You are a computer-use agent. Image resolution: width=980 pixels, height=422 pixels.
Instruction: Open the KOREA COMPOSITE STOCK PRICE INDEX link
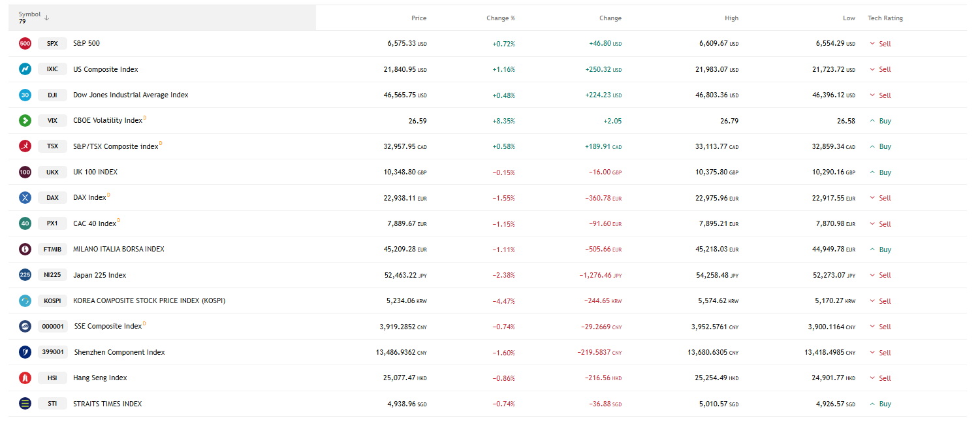[150, 301]
